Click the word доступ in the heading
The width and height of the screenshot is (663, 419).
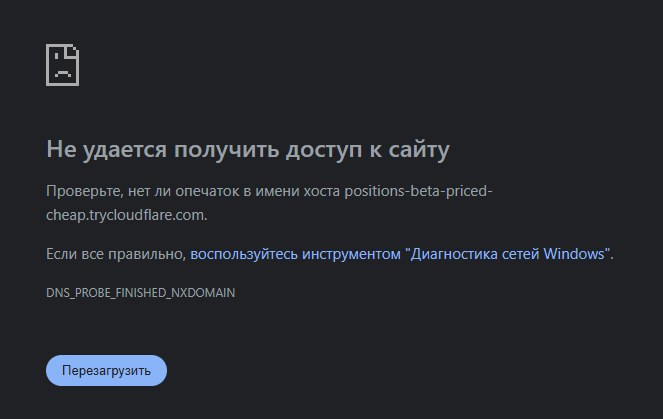[x=337, y=150]
